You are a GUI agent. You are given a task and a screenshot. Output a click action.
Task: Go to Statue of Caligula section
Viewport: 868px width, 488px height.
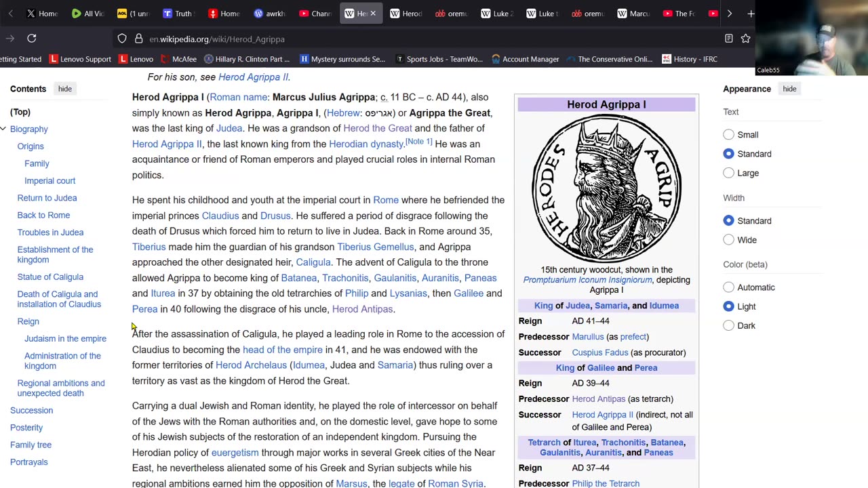tap(50, 277)
